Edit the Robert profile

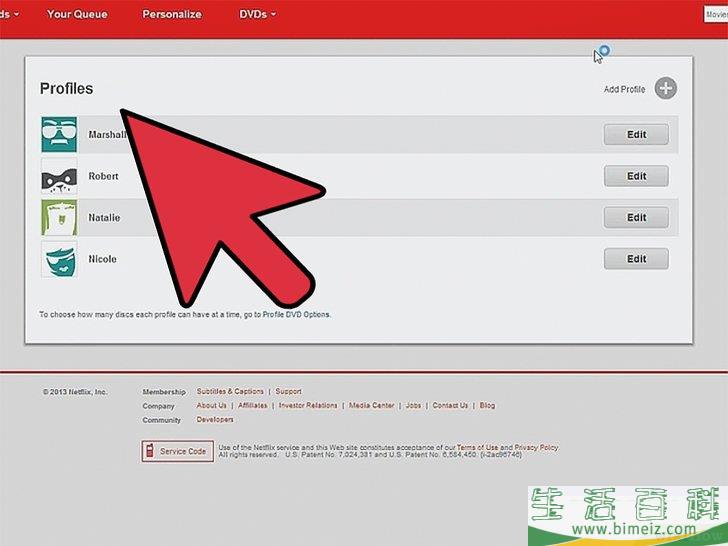pos(636,176)
